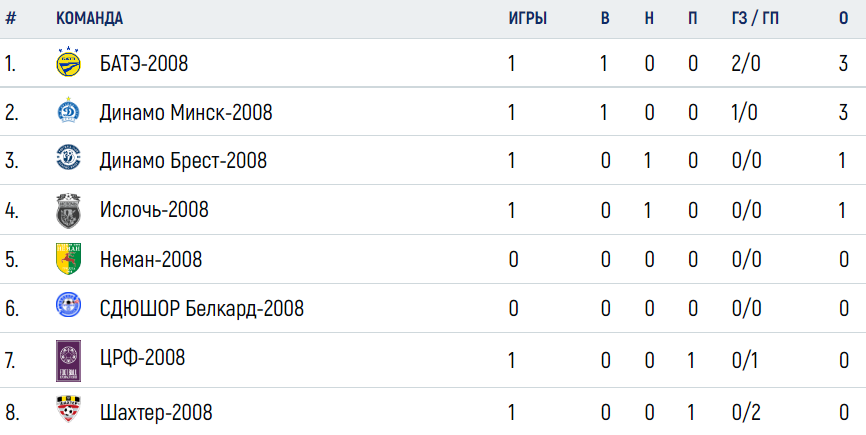866x435 pixels.
Task: Open the Динамо Минск-2008 team page
Action: pos(186,112)
